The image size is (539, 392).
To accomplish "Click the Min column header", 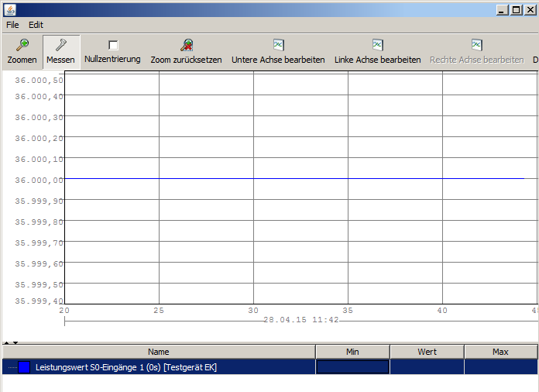I will pyautogui.click(x=352, y=352).
